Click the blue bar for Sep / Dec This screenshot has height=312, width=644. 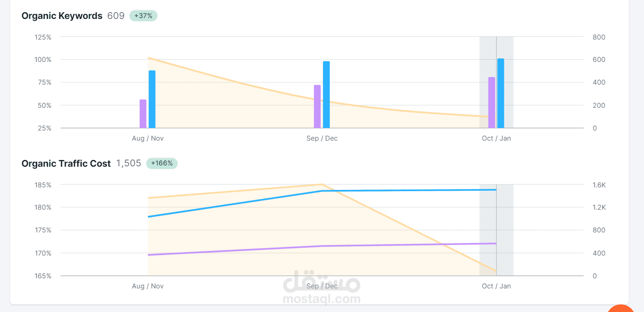(326, 95)
